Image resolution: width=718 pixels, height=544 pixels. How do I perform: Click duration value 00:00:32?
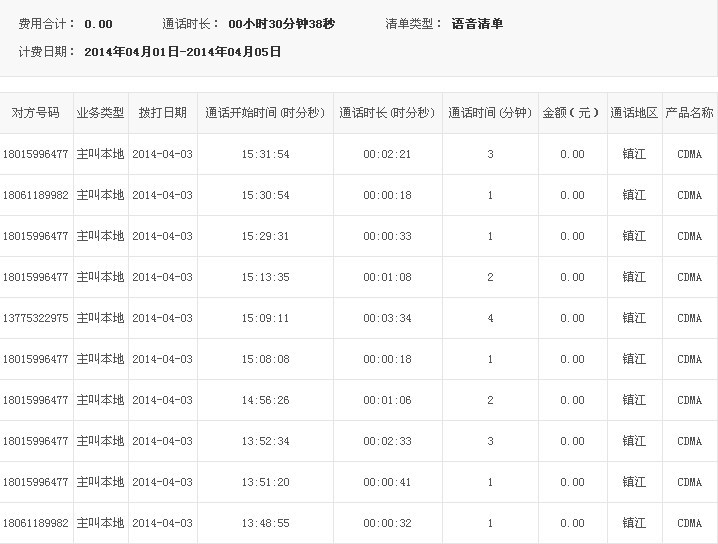387,523
